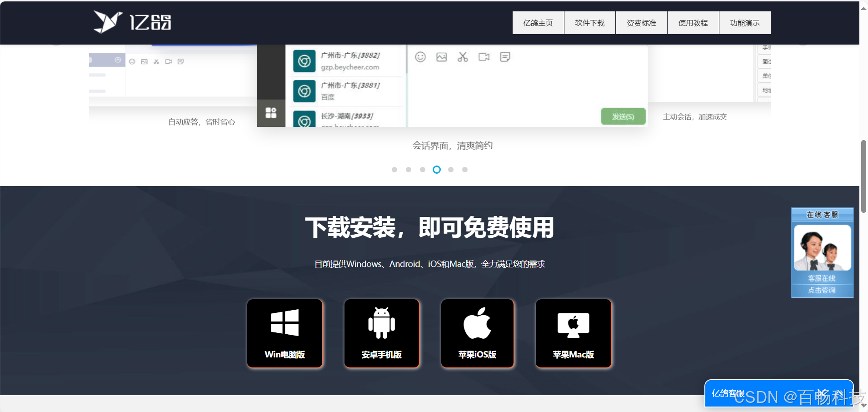This screenshot has height=412, width=868.
Task: Select visitor 长沙-湖南[3933] in list
Action: pos(347,117)
